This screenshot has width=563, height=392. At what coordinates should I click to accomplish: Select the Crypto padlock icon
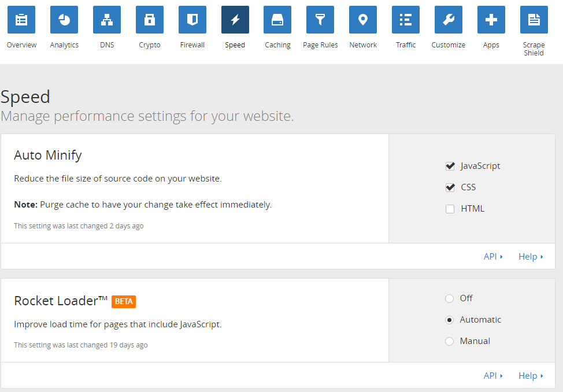(x=150, y=20)
